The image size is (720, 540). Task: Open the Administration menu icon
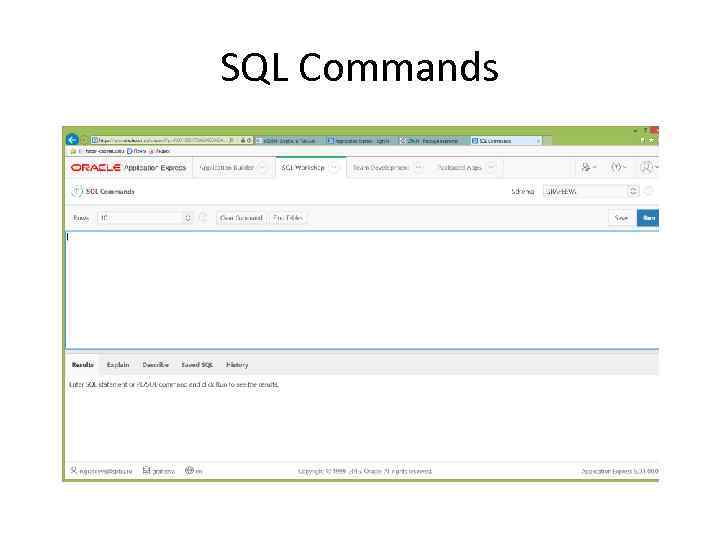point(589,168)
